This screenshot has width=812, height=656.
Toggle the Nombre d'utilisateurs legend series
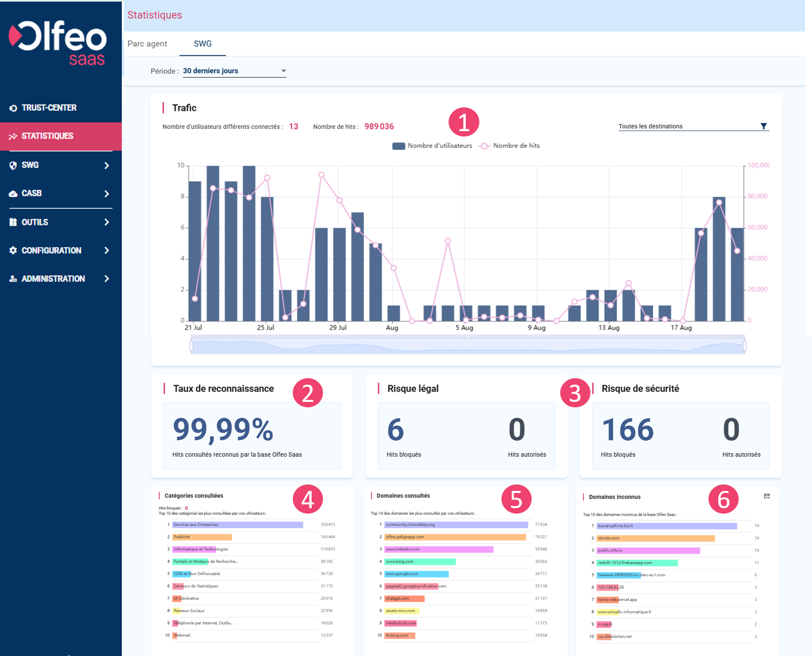(432, 146)
